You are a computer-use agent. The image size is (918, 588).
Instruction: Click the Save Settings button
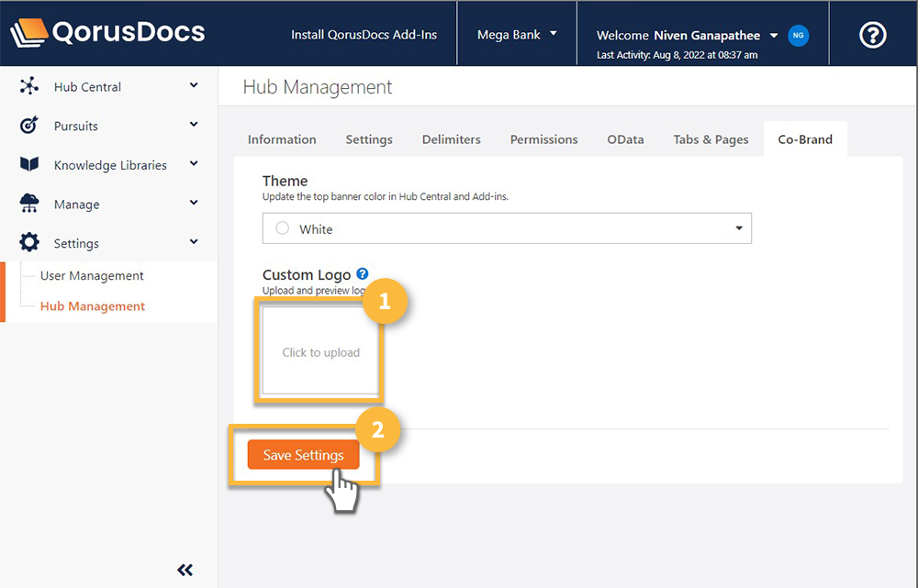[x=303, y=455]
